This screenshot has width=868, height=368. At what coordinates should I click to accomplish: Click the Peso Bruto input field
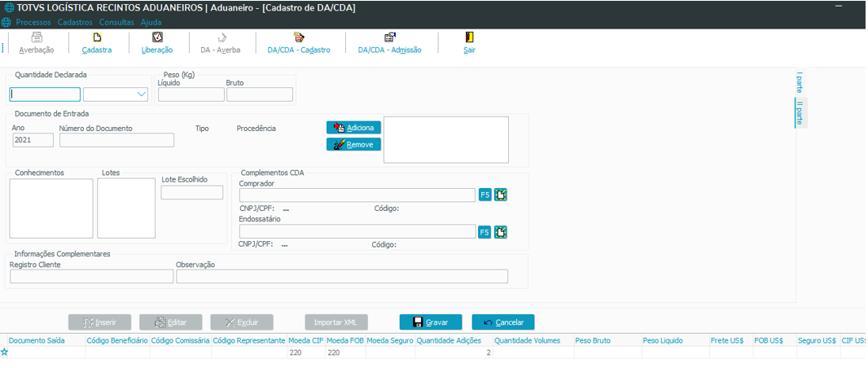point(260,94)
